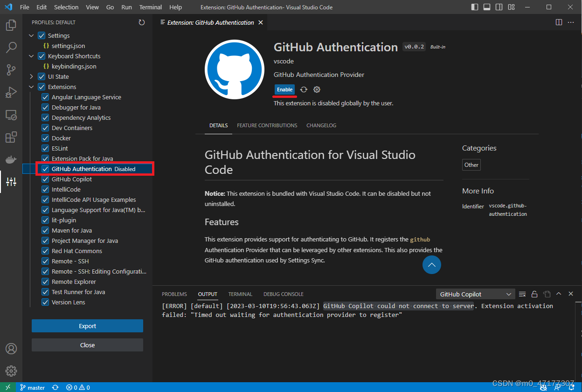Click the extension Manage gear icon
This screenshot has width=582, height=392.
coord(317,89)
